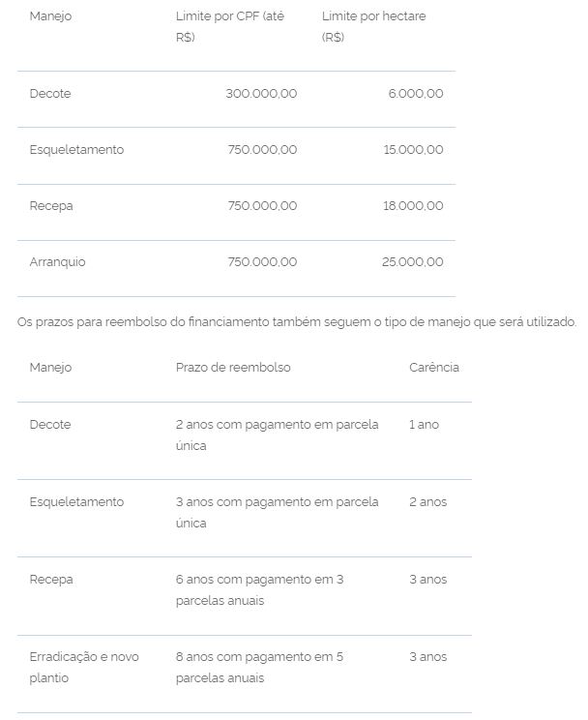Click the 300.000,00 limit value
Screen dimensions: 588x720
261,94
